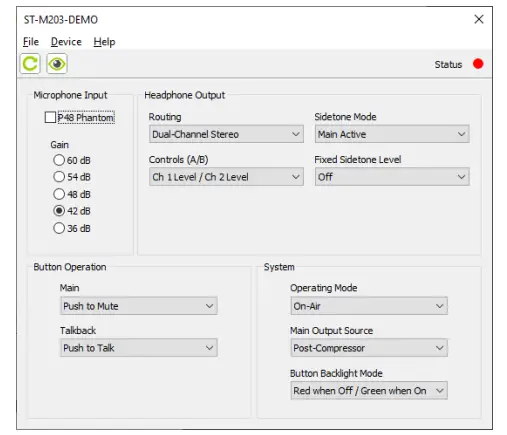Open the Fixed Sidetone Level dropdown
The image size is (507, 435).
392,177
